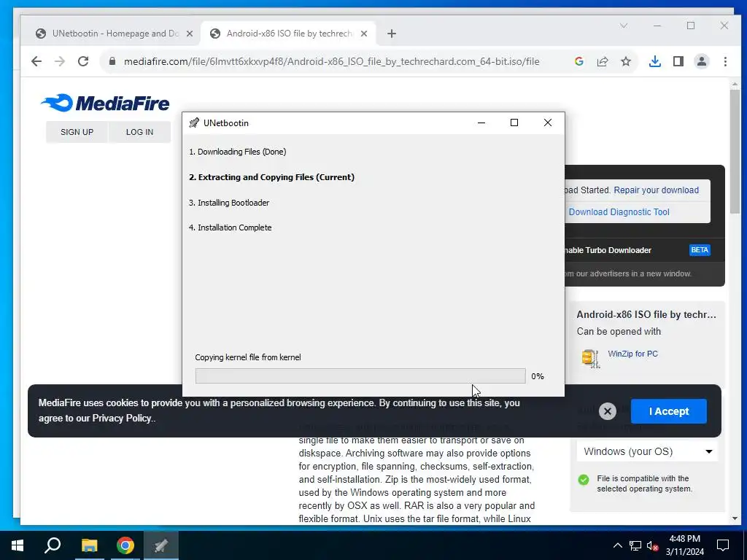Click the BETA badge for Turbo Downloader
The height and width of the screenshot is (560, 747).
click(x=700, y=250)
